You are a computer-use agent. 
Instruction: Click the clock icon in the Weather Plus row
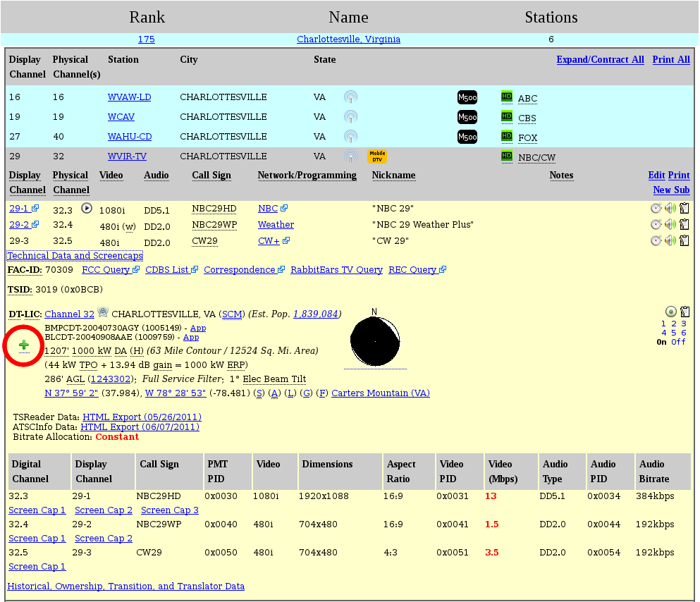pyautogui.click(x=656, y=224)
